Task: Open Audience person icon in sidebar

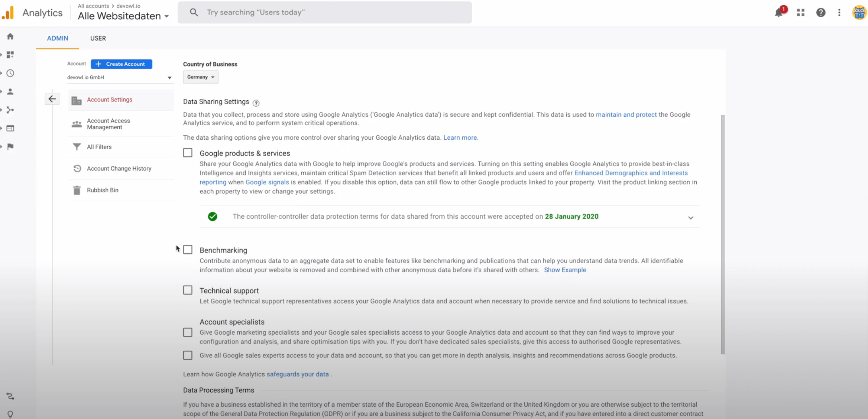Action: tap(10, 91)
